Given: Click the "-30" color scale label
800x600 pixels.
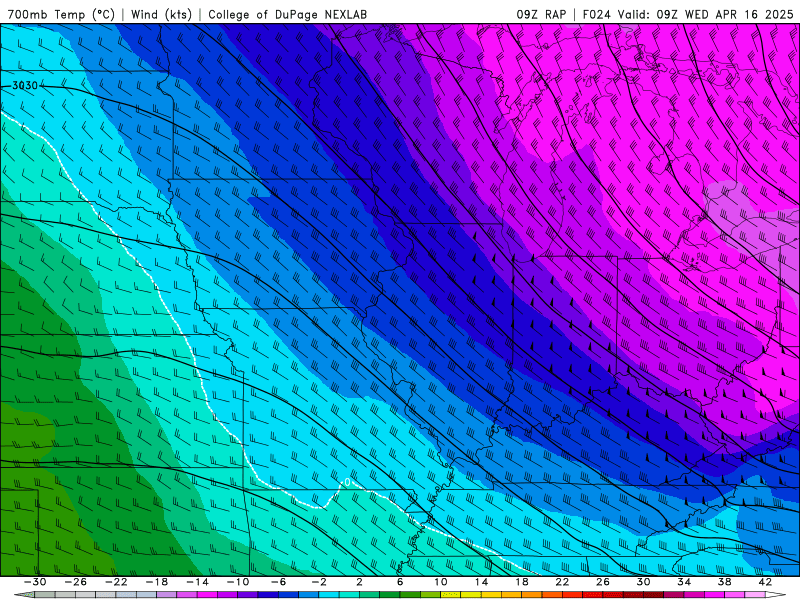Looking at the screenshot, I should point(35,582).
